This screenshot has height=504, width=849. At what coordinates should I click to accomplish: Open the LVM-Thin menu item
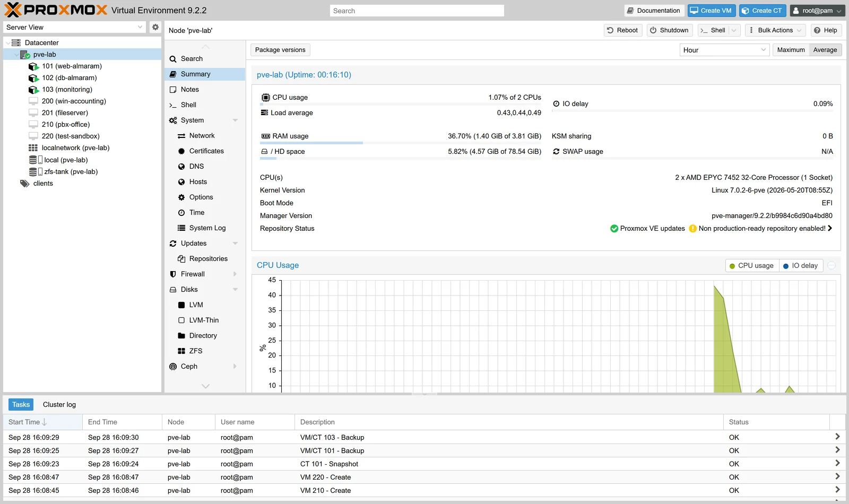tap(205, 320)
